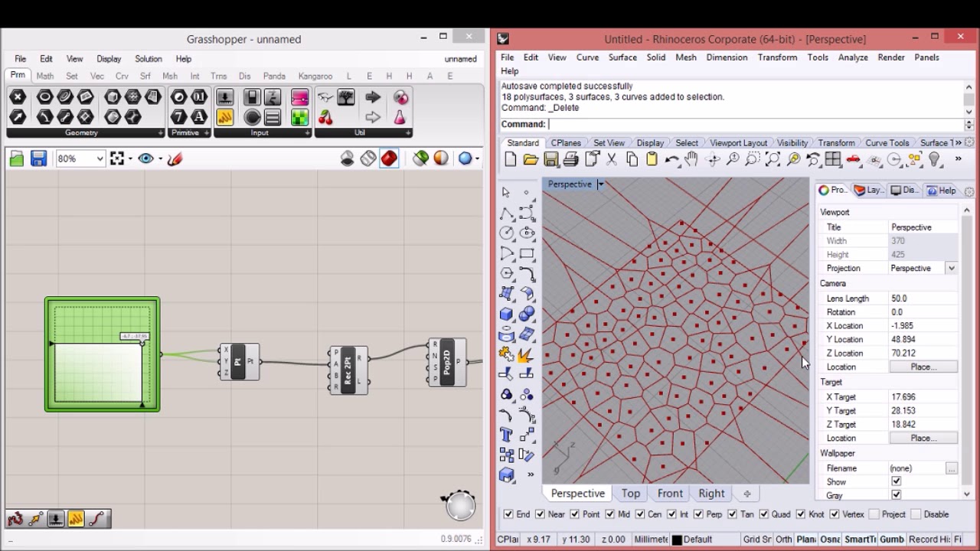This screenshot has width=980, height=551.
Task: Expand the Input panel in Grasshopper
Action: pyautogui.click(x=307, y=133)
